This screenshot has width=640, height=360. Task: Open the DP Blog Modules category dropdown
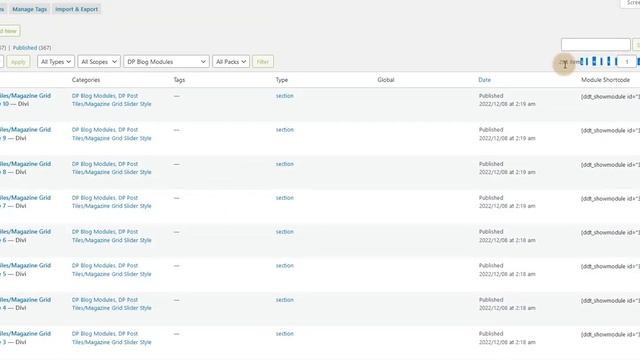[x=166, y=62]
